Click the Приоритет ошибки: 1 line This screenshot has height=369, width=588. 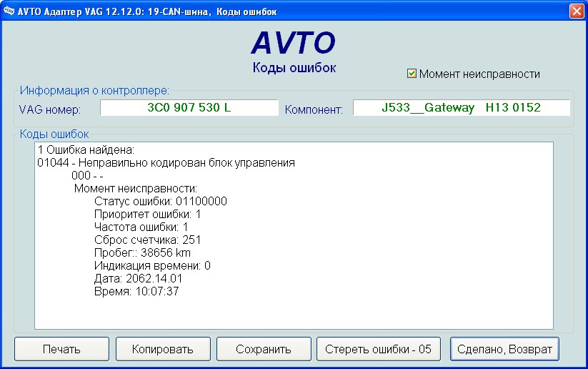tap(147, 215)
